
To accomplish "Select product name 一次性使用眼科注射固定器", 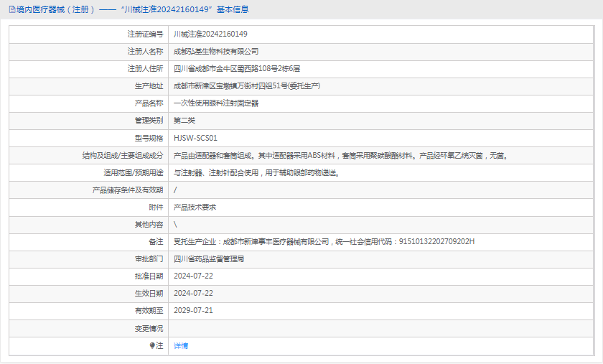I will pyautogui.click(x=216, y=103).
